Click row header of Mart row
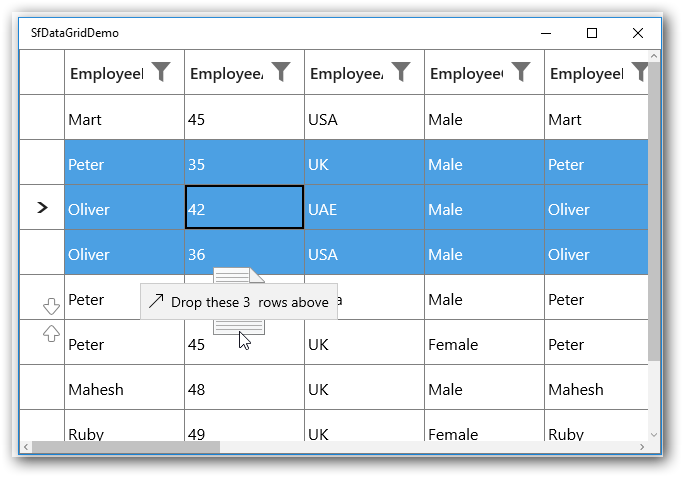683x477 pixels. point(42,118)
